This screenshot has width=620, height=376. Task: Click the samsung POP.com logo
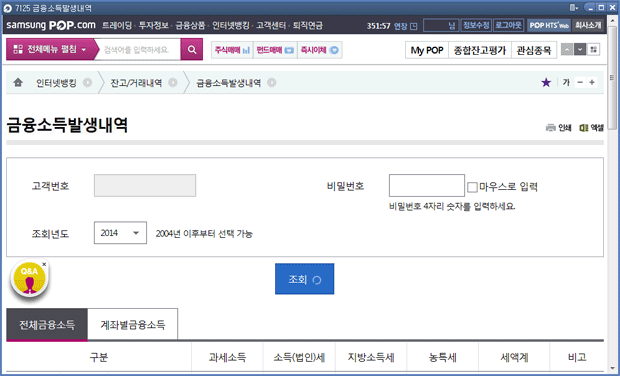[51, 25]
